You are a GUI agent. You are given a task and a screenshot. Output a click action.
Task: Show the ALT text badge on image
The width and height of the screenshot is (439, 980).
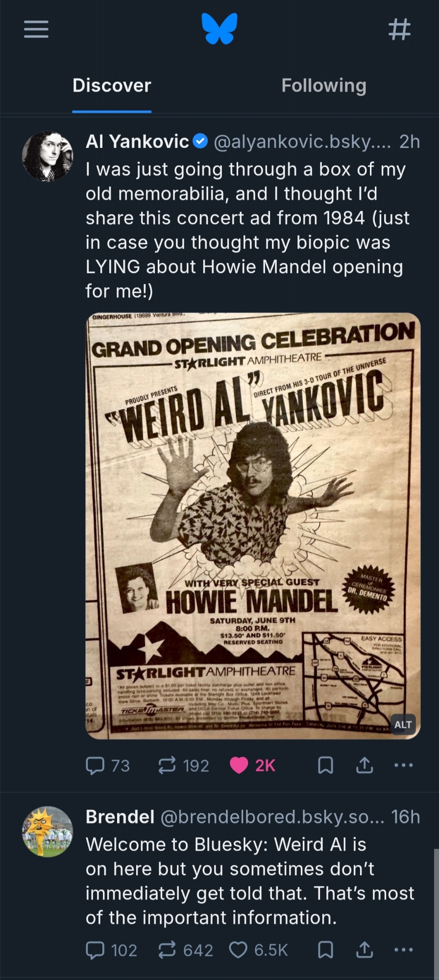click(x=403, y=725)
